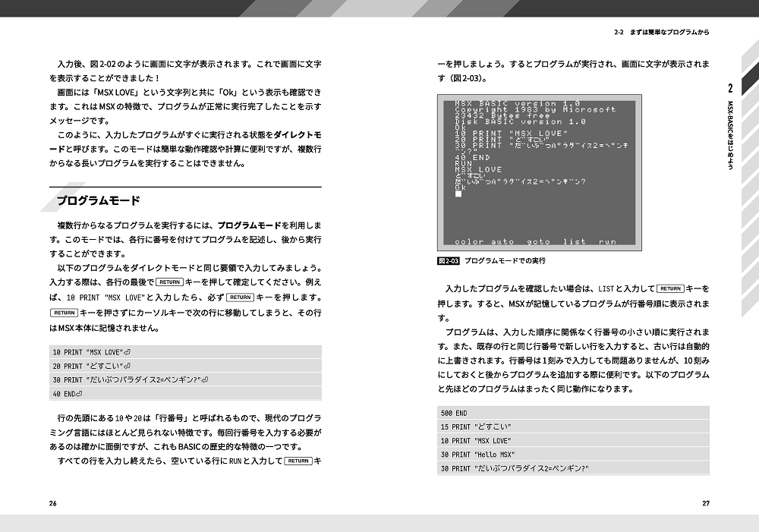The image size is (759, 532).
Task: Click the enter arrow symbol after 40 END
Action: [80, 394]
